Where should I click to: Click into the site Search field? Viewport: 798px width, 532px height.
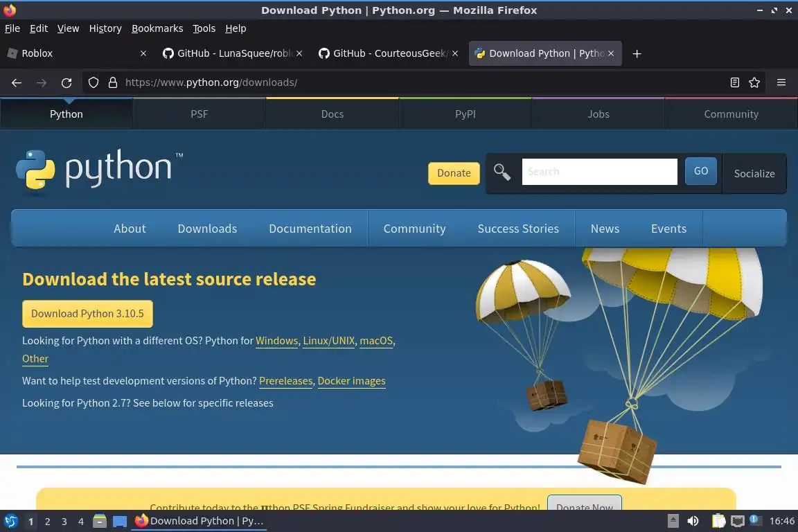599,172
